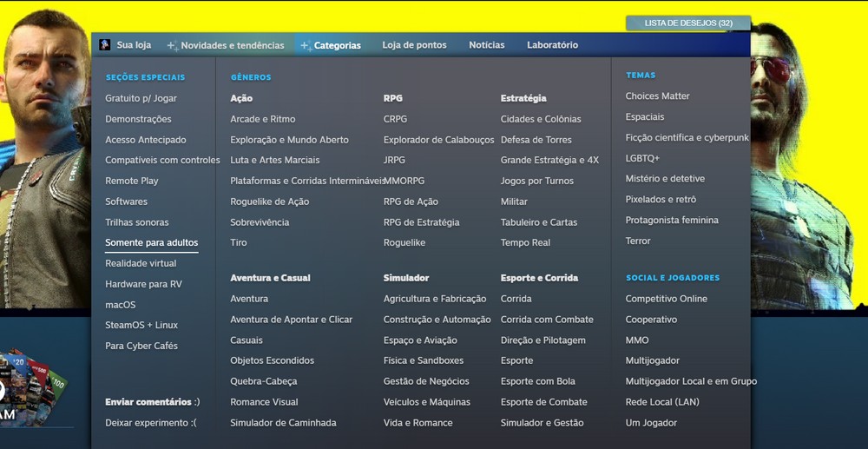Open the Estratégia heading
This screenshot has height=449, width=868.
tap(523, 98)
